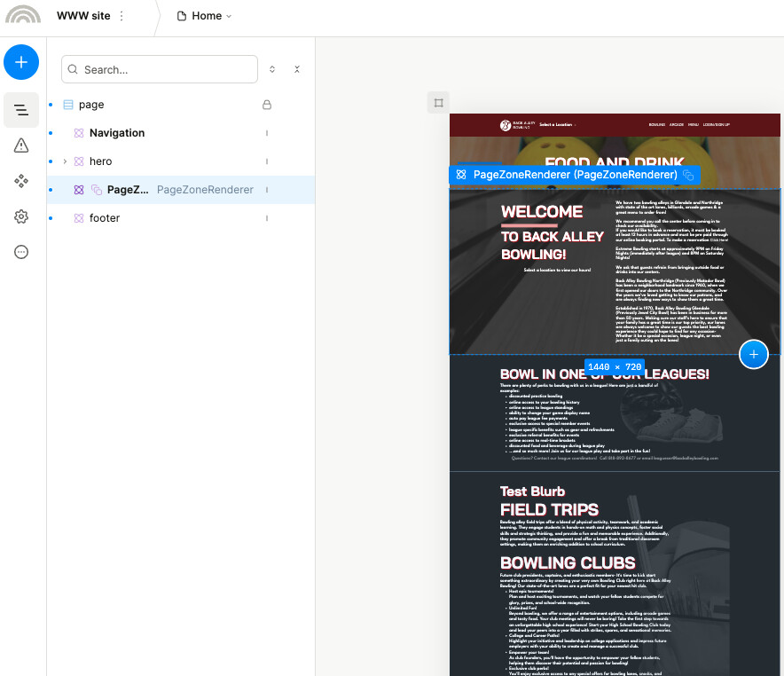Select the Navigation layer
The width and height of the screenshot is (784, 676).
point(117,133)
